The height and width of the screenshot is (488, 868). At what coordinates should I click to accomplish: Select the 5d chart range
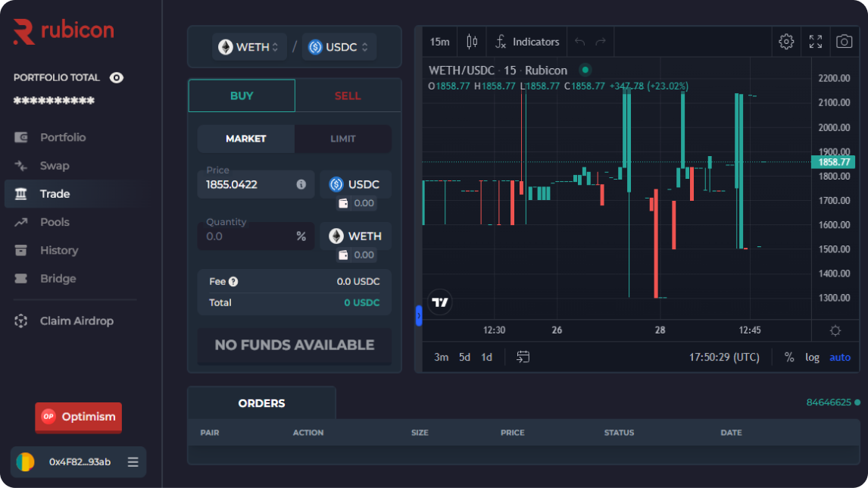pyautogui.click(x=464, y=357)
